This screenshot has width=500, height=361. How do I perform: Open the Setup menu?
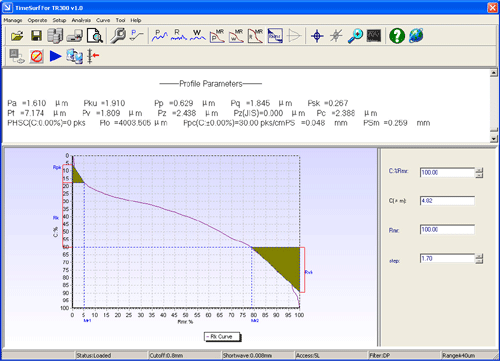click(x=59, y=20)
